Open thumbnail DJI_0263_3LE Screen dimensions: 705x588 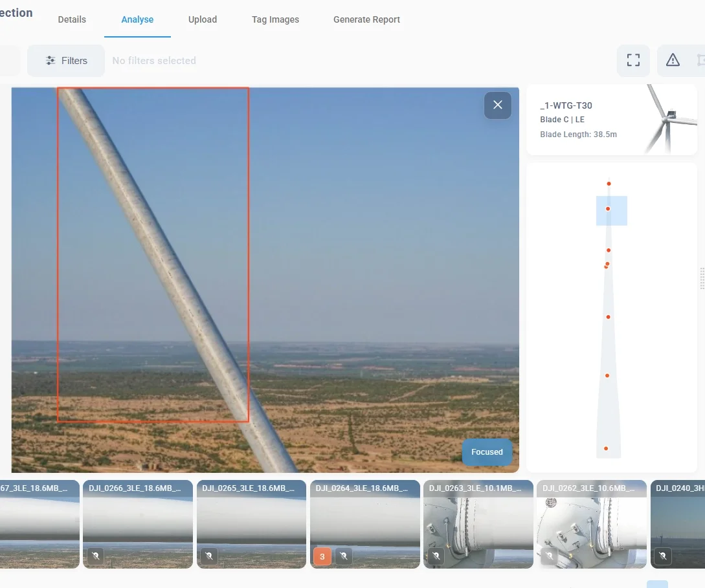[478, 524]
